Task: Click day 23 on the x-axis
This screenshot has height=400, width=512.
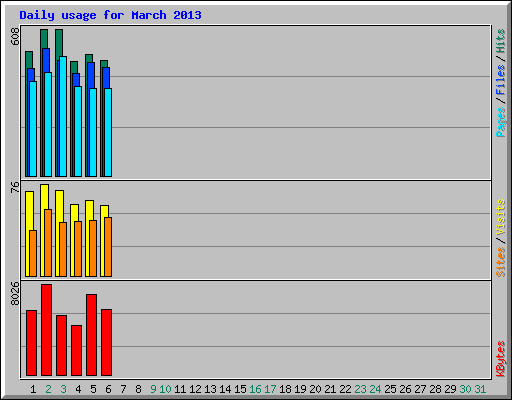Action: 360,389
